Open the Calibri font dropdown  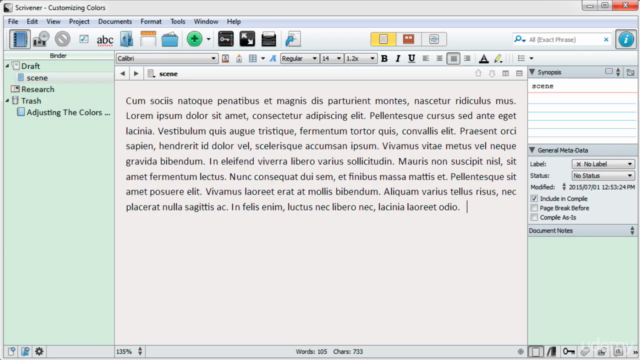167,58
